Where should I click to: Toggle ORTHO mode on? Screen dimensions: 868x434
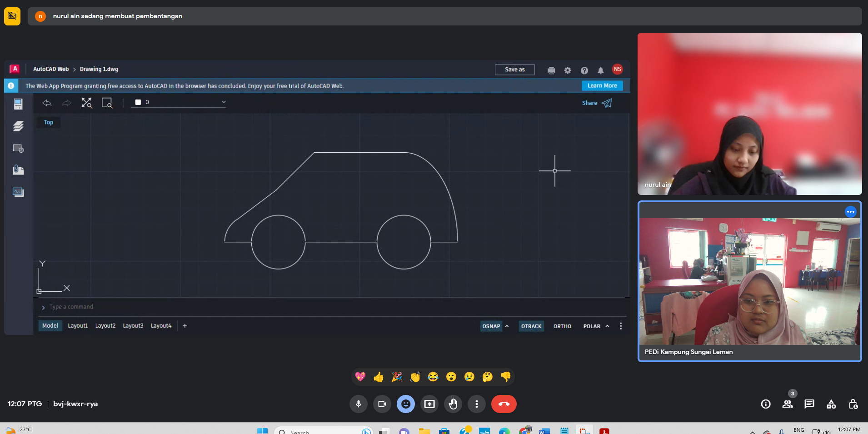click(562, 326)
